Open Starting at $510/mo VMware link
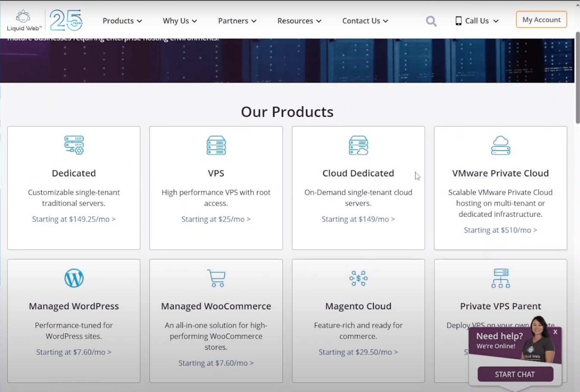 pyautogui.click(x=500, y=230)
